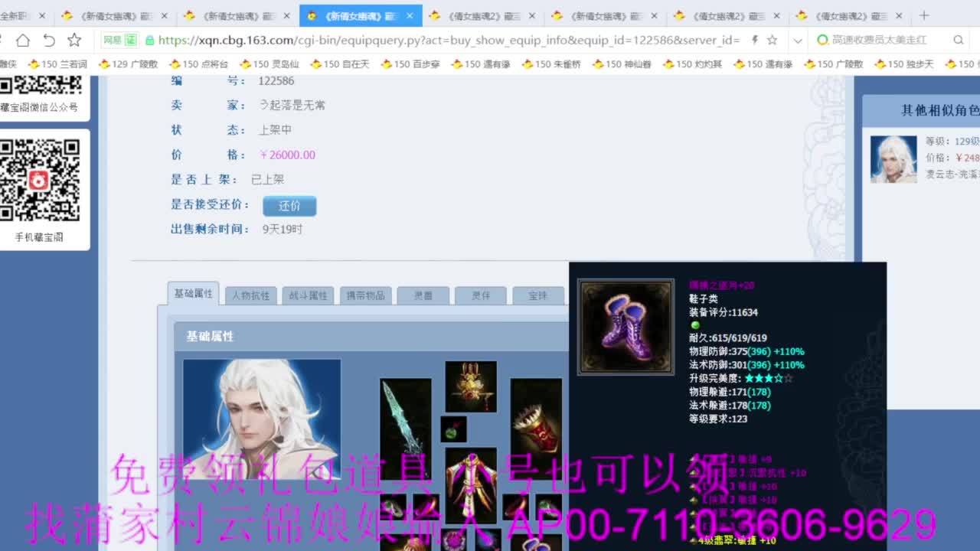Click the white-haired character portrait
980x551 pixels.
coord(262,419)
